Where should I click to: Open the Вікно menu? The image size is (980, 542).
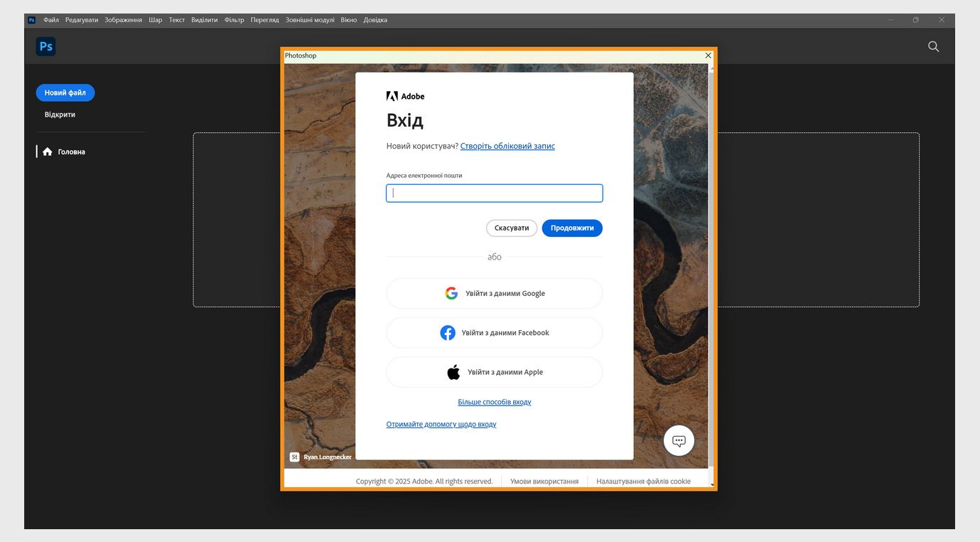coord(349,20)
